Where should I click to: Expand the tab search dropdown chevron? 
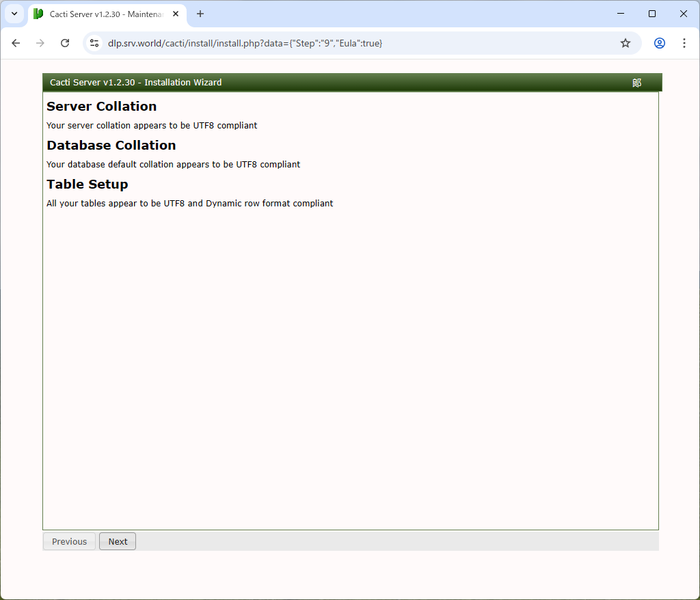pyautogui.click(x=14, y=14)
